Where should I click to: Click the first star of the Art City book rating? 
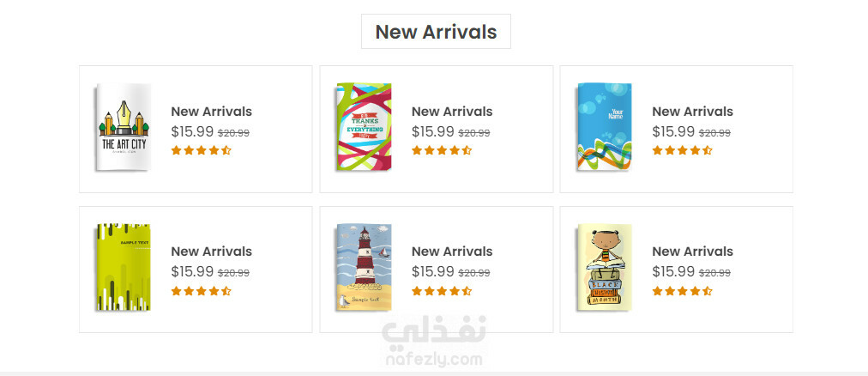[177, 150]
